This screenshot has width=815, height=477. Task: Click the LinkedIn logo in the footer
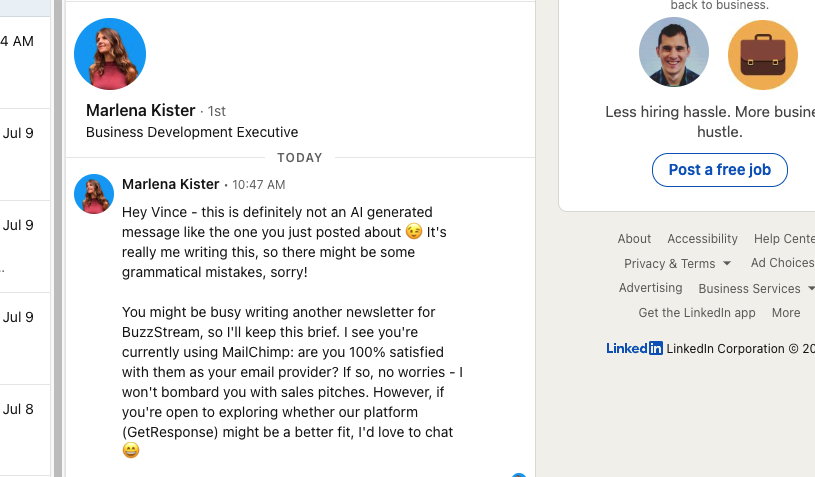click(x=634, y=349)
